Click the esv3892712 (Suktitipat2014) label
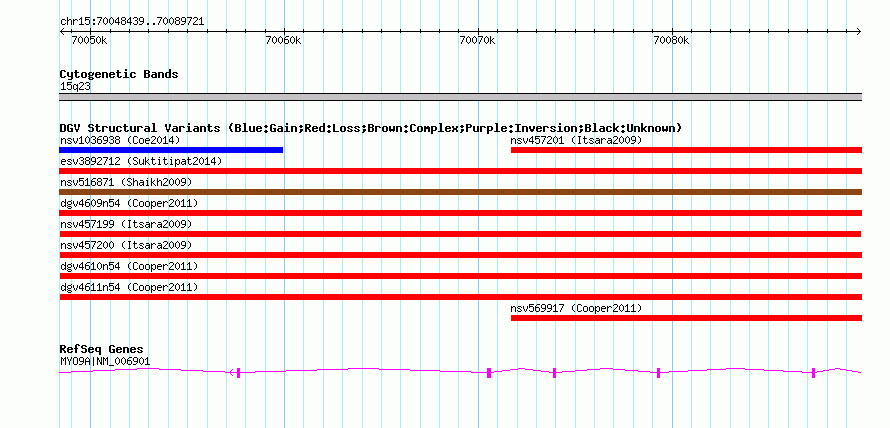This screenshot has height=428, width=890. (x=141, y=161)
